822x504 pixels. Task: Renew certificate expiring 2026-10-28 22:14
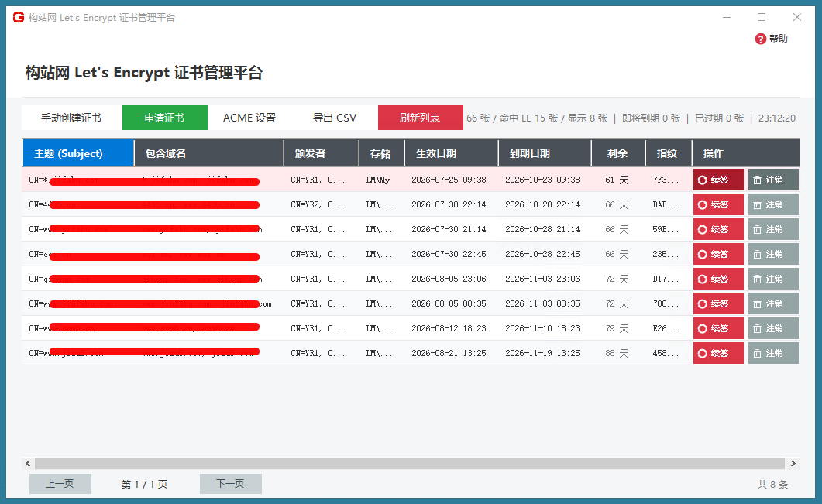(718, 204)
